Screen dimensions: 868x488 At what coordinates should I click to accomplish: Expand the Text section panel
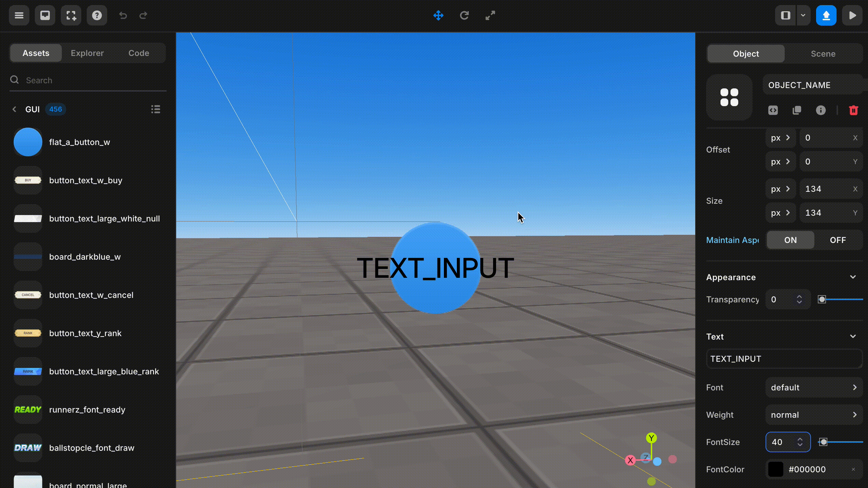click(x=854, y=336)
